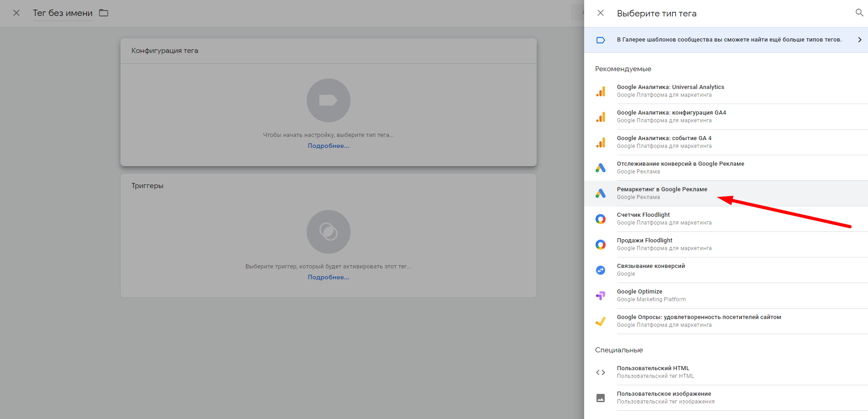
Task: Click the folder icon beside tag name
Action: 104,13
